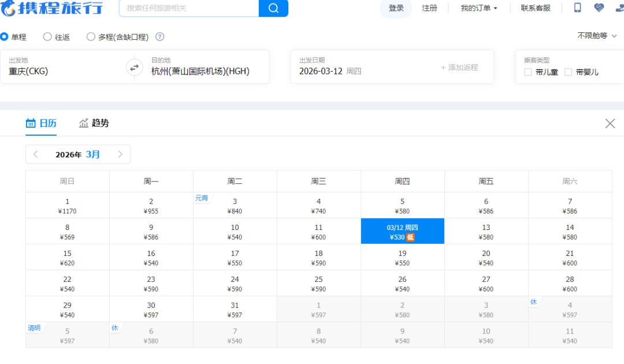
Task: Select March 4 priced ¥740
Action: [x=319, y=206]
